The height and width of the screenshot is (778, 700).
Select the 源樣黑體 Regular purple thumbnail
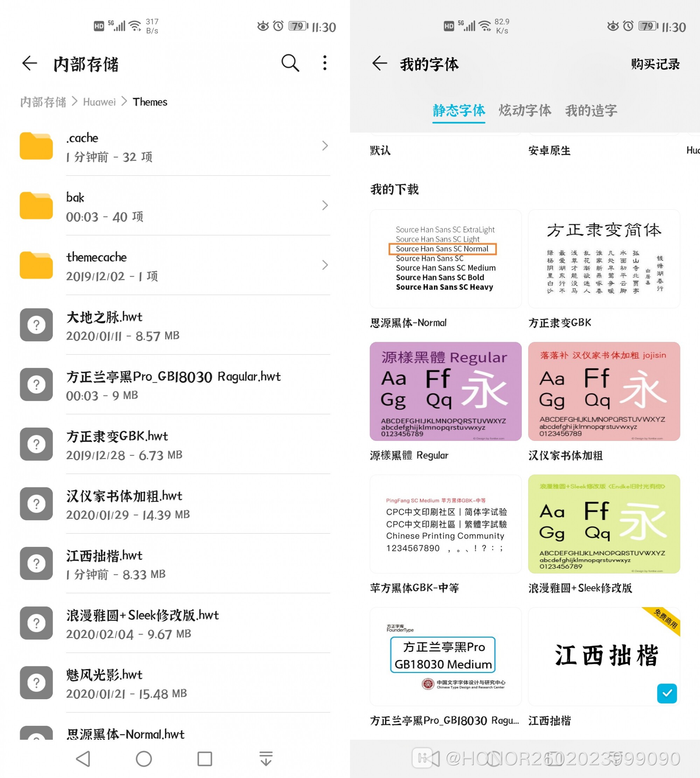tap(446, 391)
